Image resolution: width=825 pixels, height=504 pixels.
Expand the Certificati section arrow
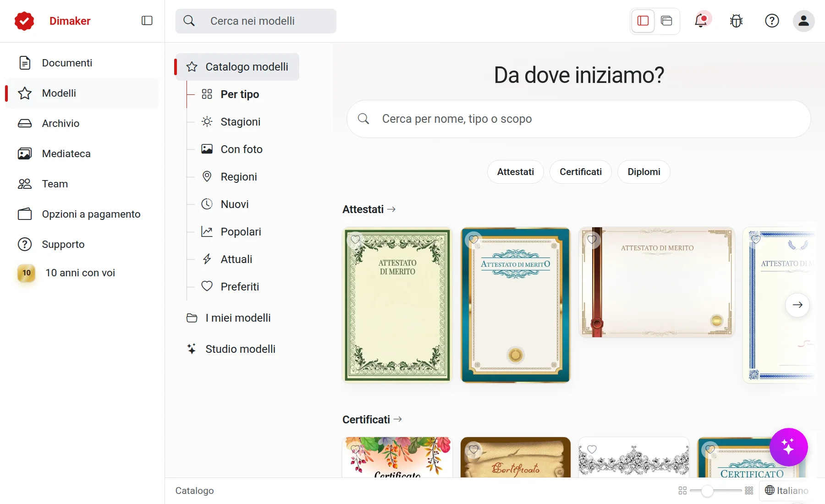pos(398,419)
